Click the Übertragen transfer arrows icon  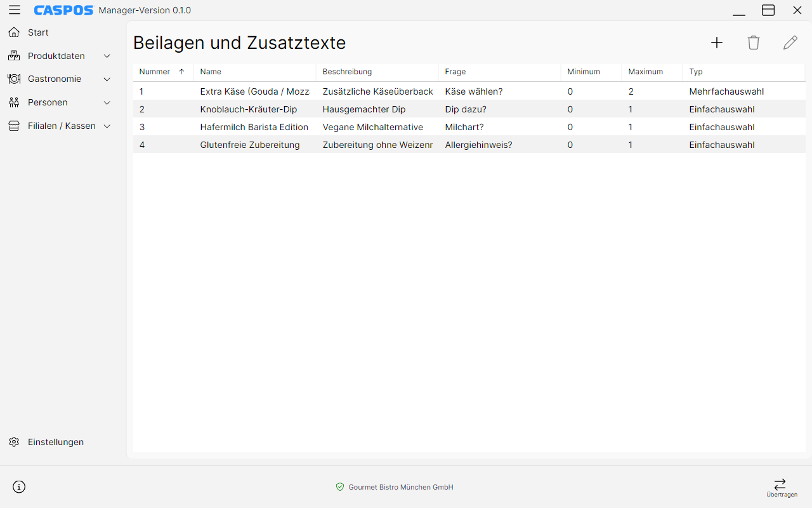[x=780, y=484]
